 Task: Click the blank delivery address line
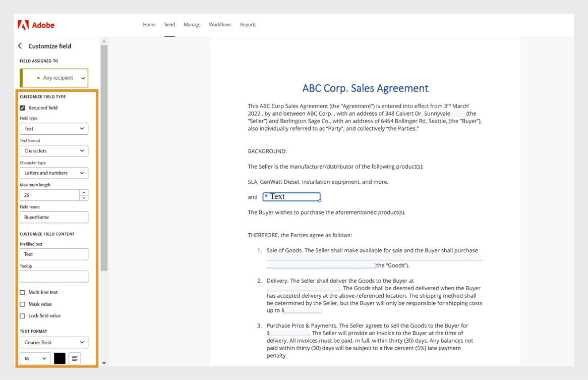304,289
